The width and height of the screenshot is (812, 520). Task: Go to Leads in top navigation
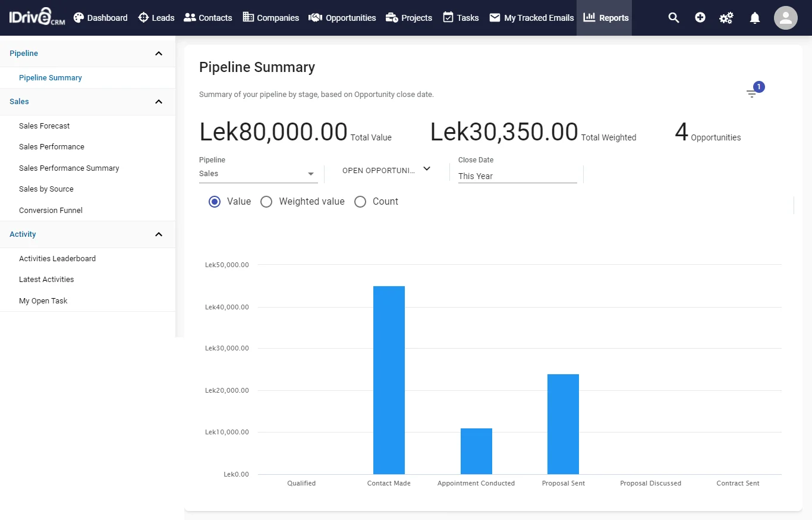click(x=156, y=18)
